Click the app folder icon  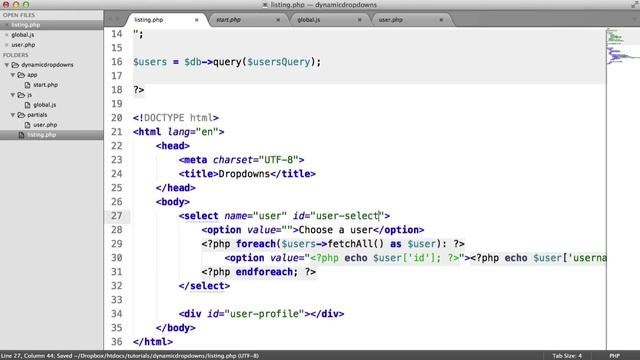point(21,75)
